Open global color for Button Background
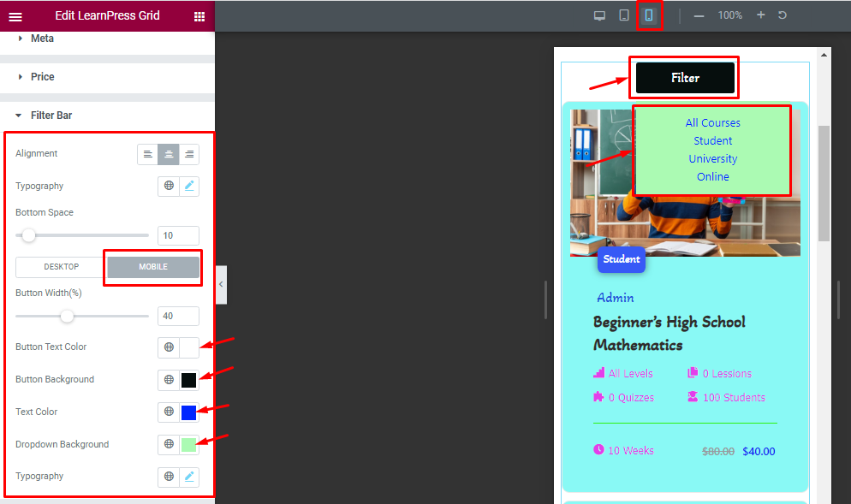The width and height of the screenshot is (851, 504). [169, 379]
